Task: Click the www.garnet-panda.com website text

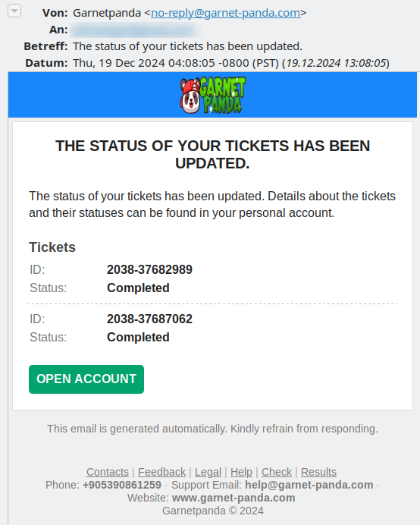Action: point(234,498)
